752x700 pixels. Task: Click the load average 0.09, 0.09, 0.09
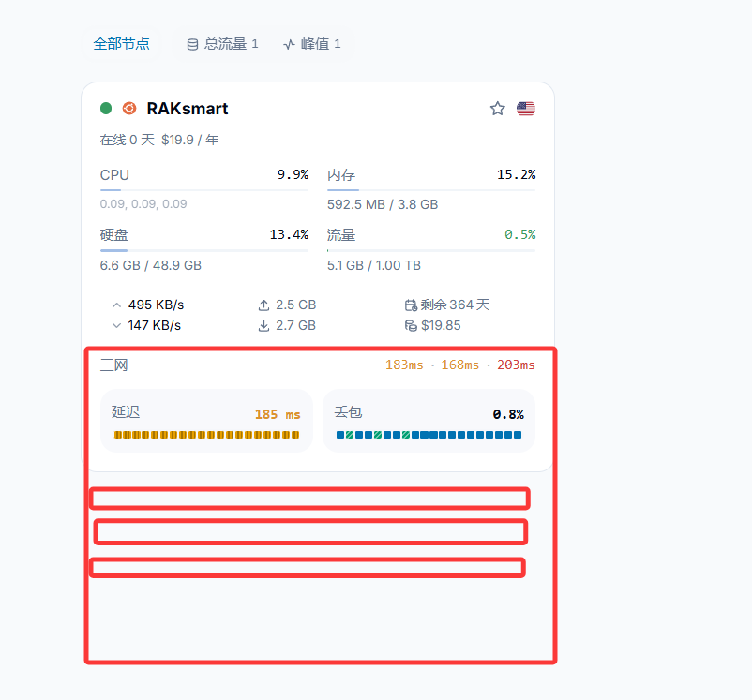point(143,203)
